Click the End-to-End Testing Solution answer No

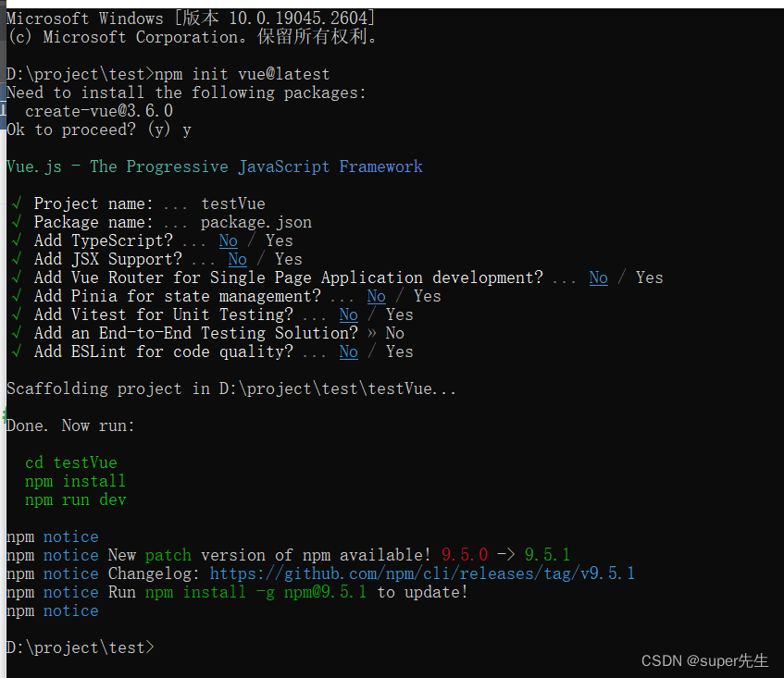[395, 333]
